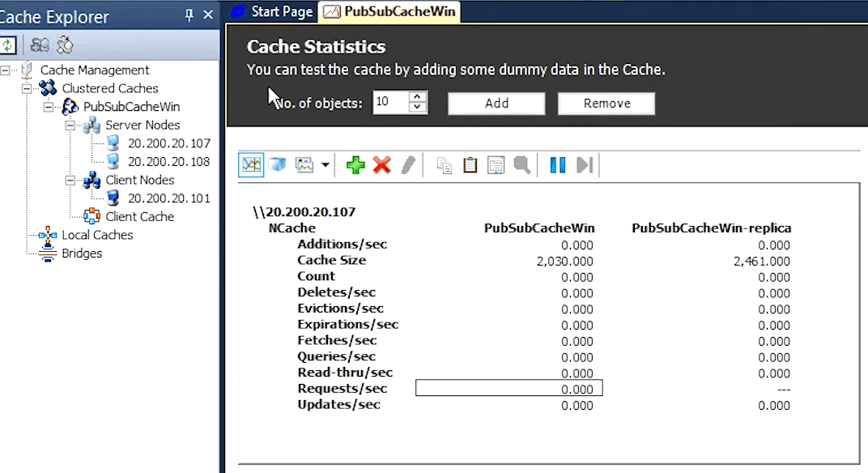Screen dimensions: 868x473
Task: Click the greyed-out two-servers icon in Cache Explorer toolbar
Action: click(x=40, y=45)
